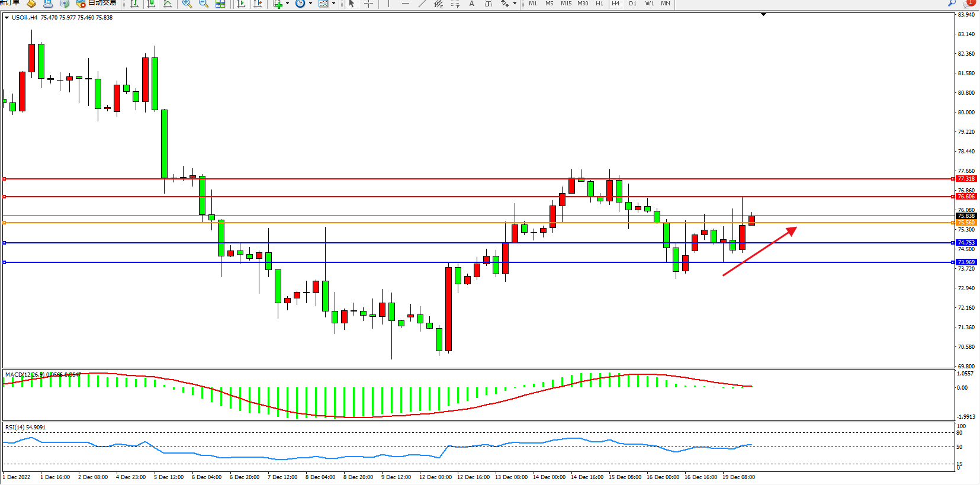Switch chart to line chart display
Screen dimensions: 980x485
(x=168, y=4)
